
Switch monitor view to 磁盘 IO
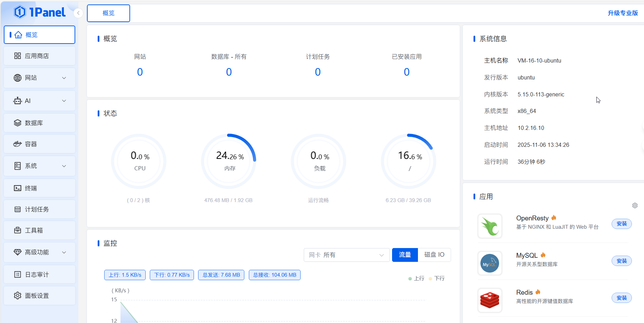tap(434, 255)
